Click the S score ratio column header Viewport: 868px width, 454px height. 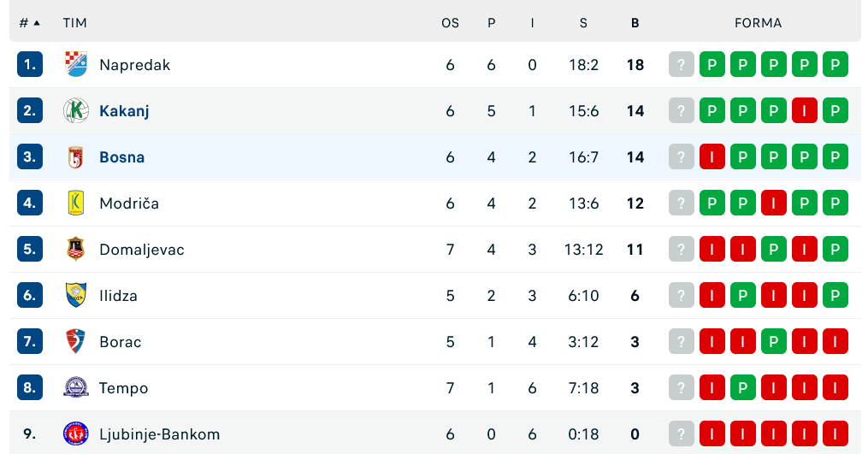point(583,23)
